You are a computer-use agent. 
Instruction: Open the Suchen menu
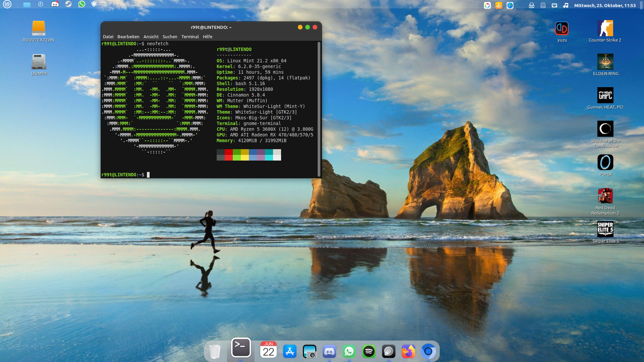pos(170,37)
